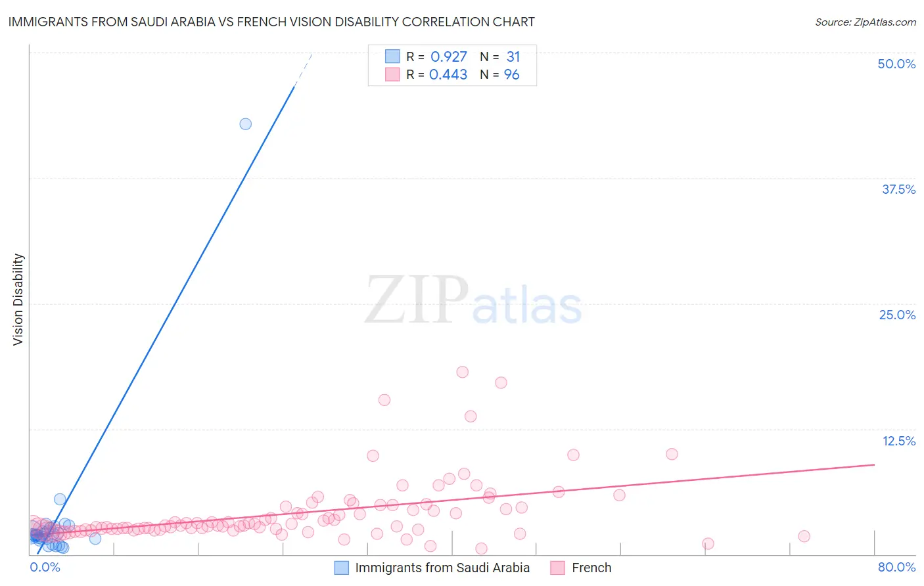Click the 12.5% y-axis tick label
This screenshot has width=924, height=586.
click(898, 441)
